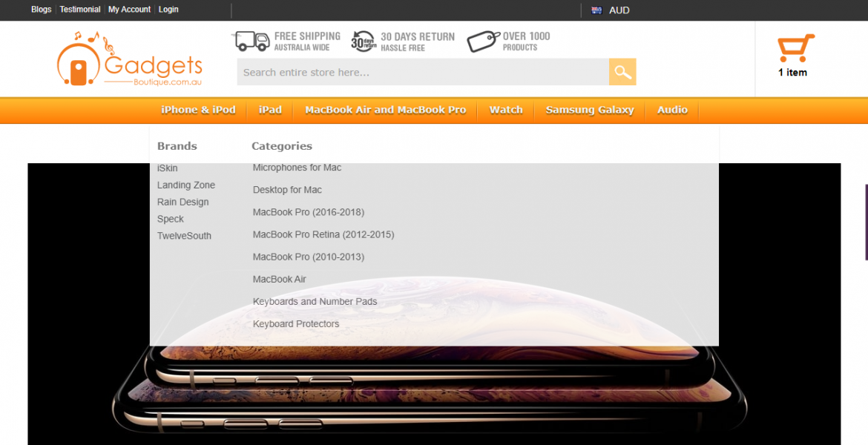868x445 pixels.
Task: Click the 30 days return icon
Action: [x=363, y=41]
